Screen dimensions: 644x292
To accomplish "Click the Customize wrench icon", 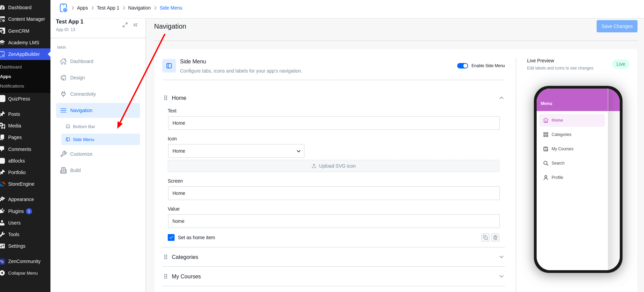I will tap(63, 154).
